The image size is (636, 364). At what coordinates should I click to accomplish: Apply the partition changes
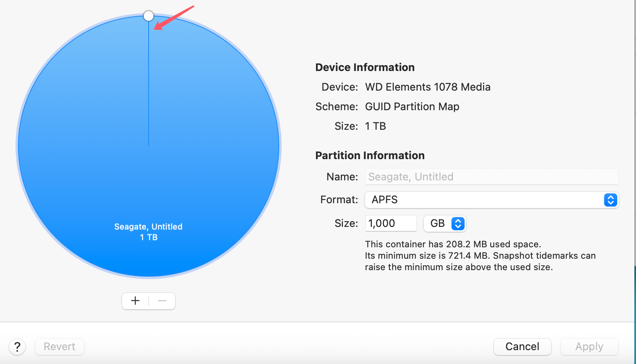click(x=589, y=346)
